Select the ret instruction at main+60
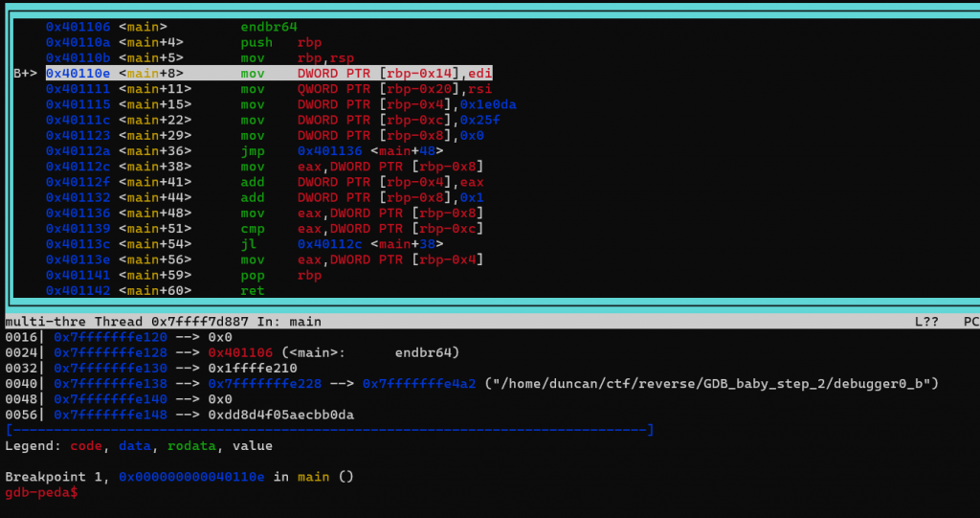This screenshot has height=518, width=980. pyautogui.click(x=253, y=290)
